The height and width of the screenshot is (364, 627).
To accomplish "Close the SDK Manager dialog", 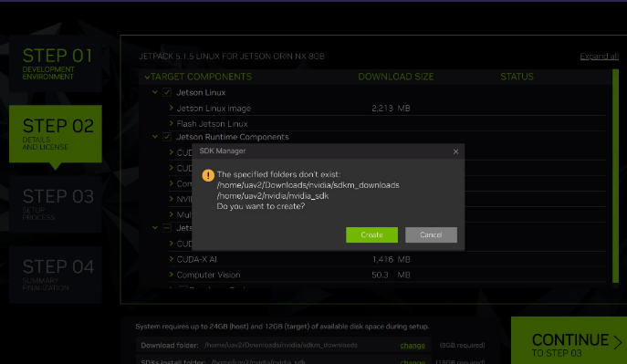I will click(x=455, y=151).
